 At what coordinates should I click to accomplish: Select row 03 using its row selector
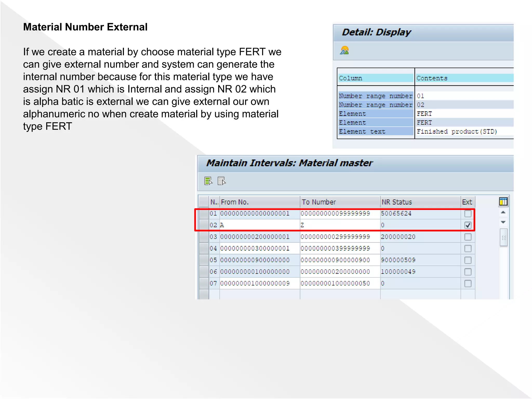204,237
